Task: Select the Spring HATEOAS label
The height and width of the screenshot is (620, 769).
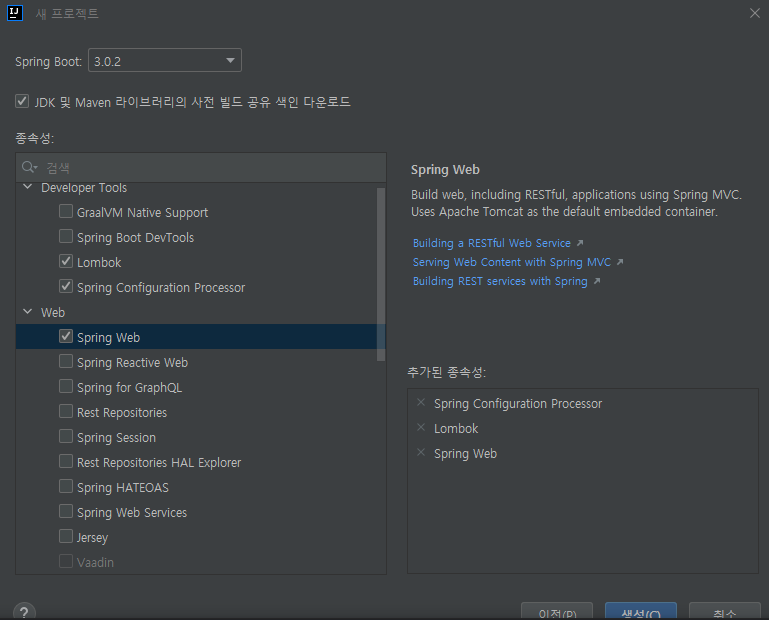Action: pyautogui.click(x=123, y=488)
